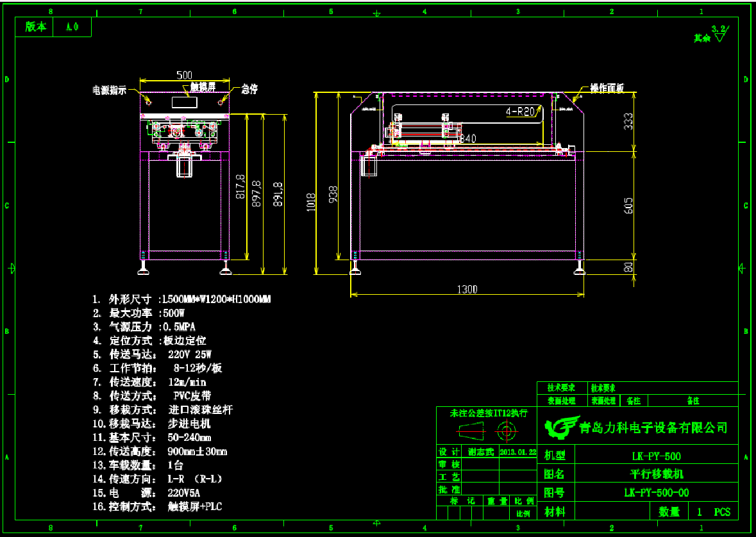Image resolution: width=756 pixels, height=537 pixels.
Task: Select the designer name 谢志武
Action: point(480,451)
